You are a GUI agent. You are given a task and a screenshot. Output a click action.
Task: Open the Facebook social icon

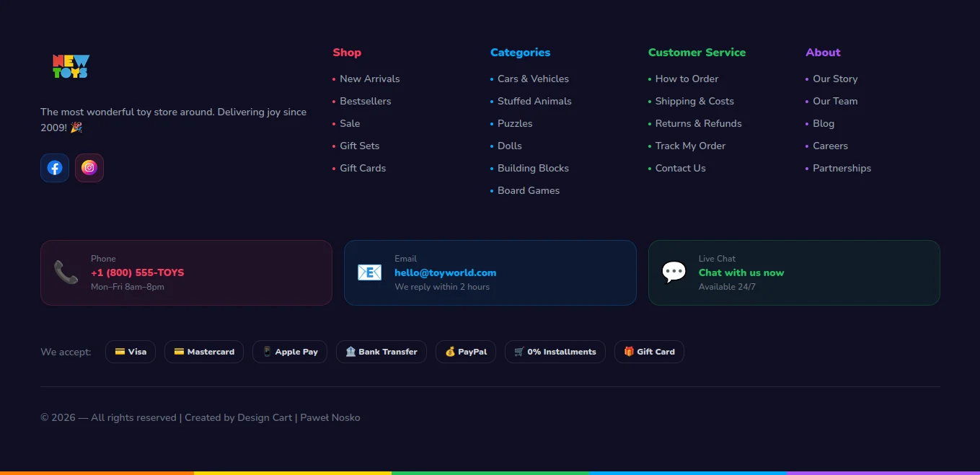pyautogui.click(x=55, y=168)
